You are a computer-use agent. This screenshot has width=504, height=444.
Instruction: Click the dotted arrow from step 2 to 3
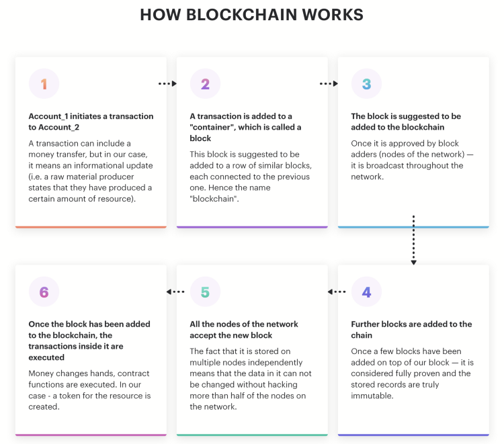click(329, 83)
